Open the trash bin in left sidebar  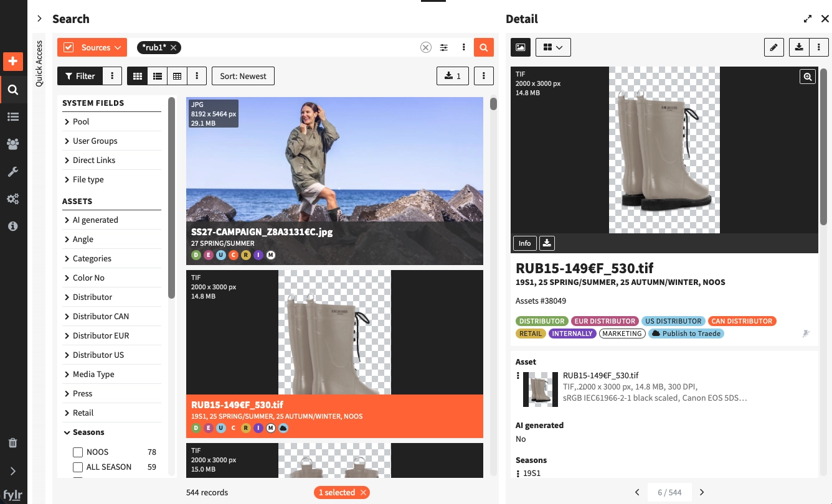(x=12, y=443)
